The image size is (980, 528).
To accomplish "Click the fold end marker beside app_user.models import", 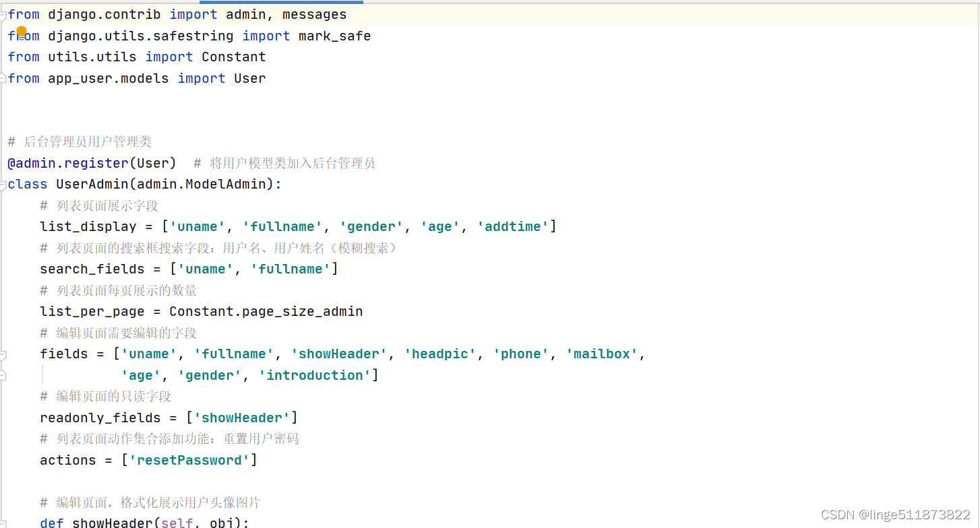I will point(3,78).
